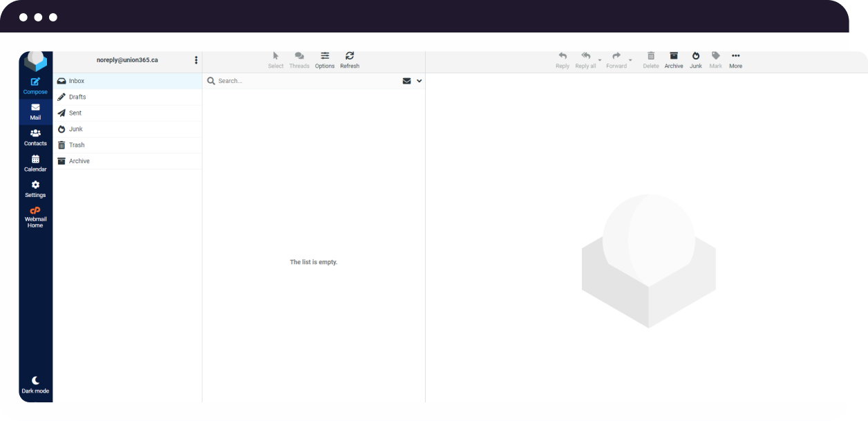The image size is (868, 421).
Task: Click the Roundcube logo icon
Action: pyautogui.click(x=35, y=61)
